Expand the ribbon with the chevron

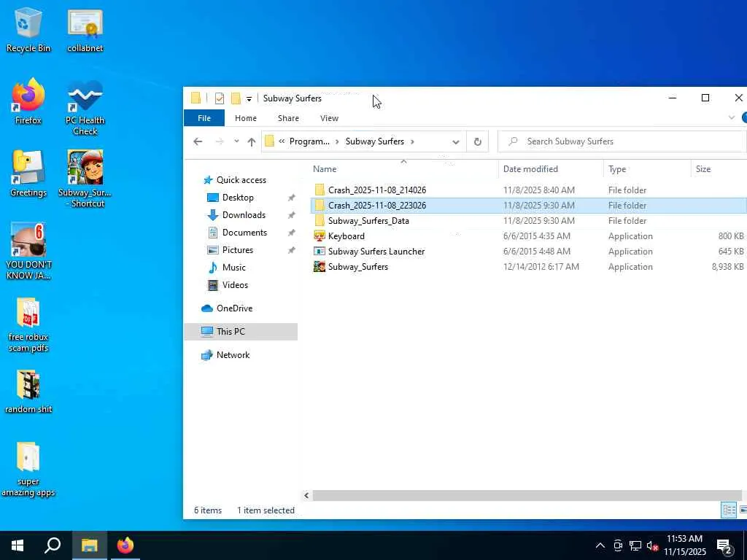coord(731,117)
